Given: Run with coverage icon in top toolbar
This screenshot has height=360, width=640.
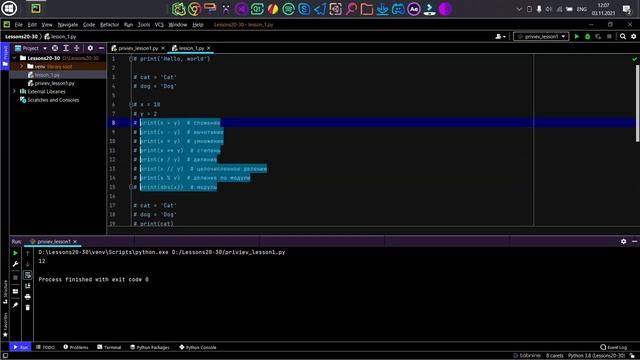Looking at the screenshot, I should [x=598, y=36].
